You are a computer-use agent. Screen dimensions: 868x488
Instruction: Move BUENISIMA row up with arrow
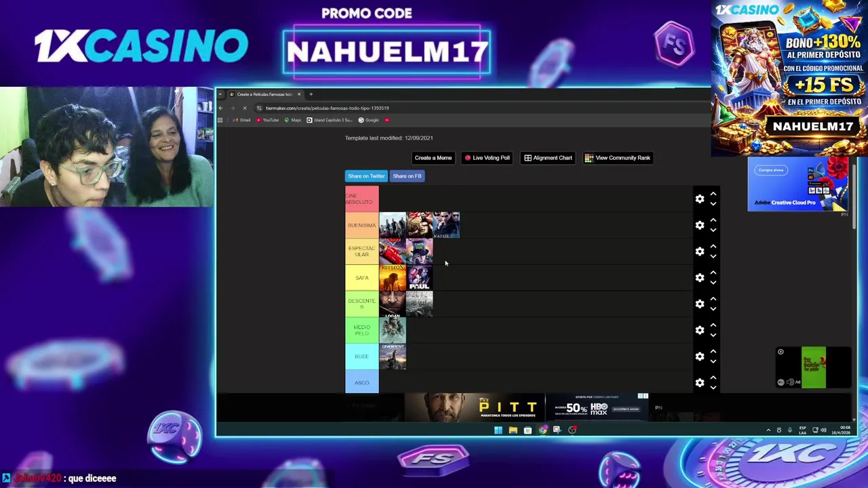[713, 220]
